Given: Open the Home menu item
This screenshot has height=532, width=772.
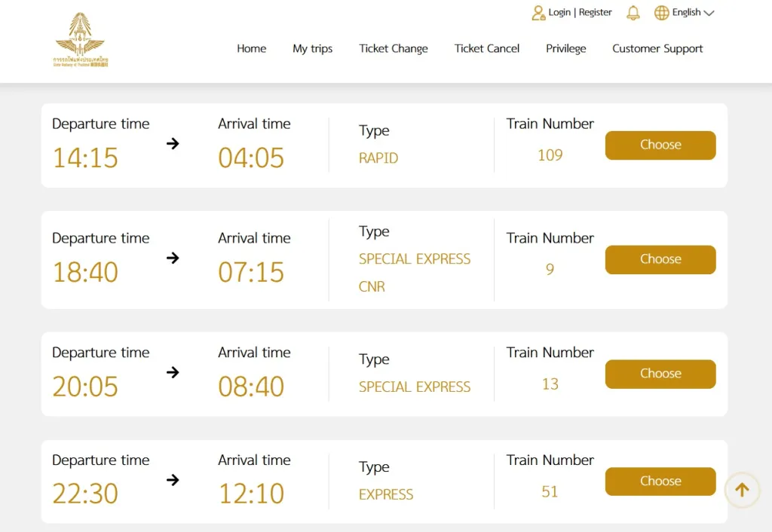Looking at the screenshot, I should tap(252, 49).
